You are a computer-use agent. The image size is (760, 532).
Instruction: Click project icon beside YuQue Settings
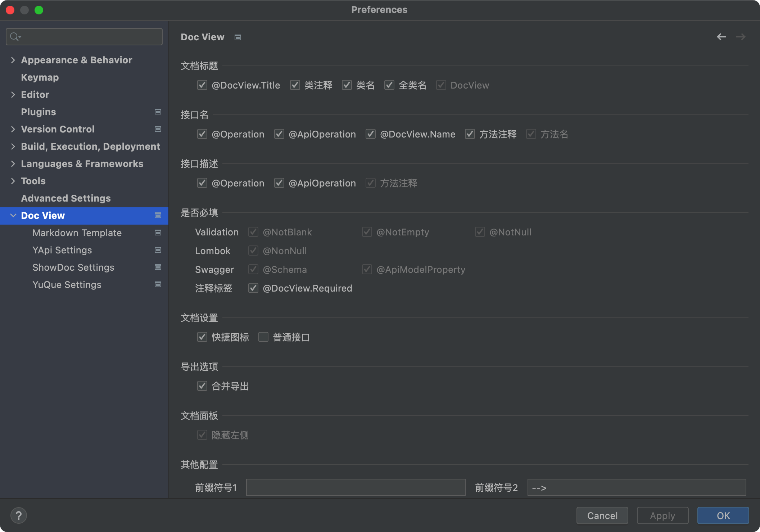158,284
